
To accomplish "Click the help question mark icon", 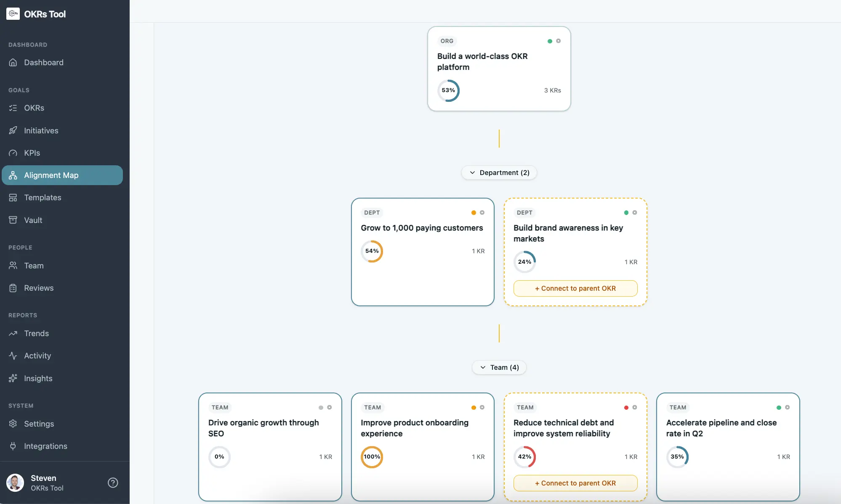I will pos(113,483).
